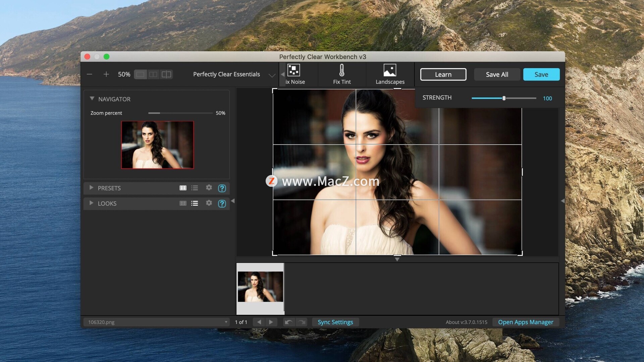The height and width of the screenshot is (362, 644).
Task: Open Looks gear settings
Action: 209,203
